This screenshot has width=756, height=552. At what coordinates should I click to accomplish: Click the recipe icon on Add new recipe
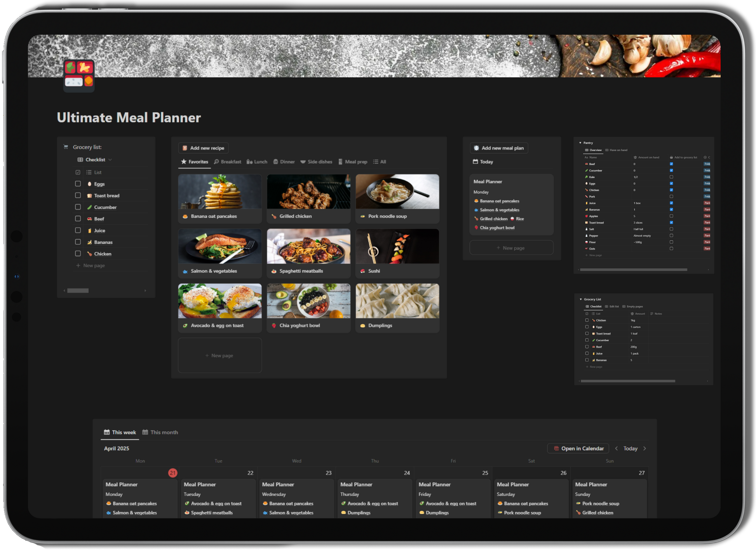pos(185,148)
